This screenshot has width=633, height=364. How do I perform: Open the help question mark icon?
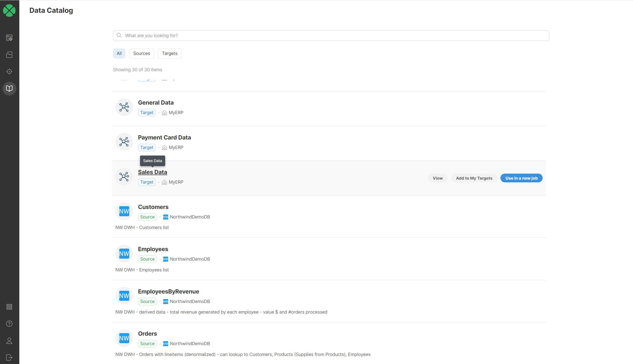tap(9, 324)
